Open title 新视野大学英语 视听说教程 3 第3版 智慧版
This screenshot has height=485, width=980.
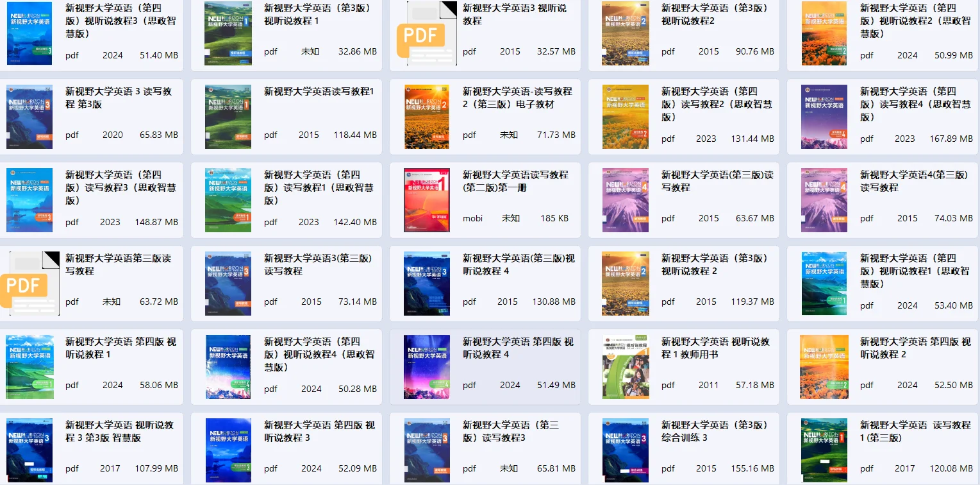[119, 431]
